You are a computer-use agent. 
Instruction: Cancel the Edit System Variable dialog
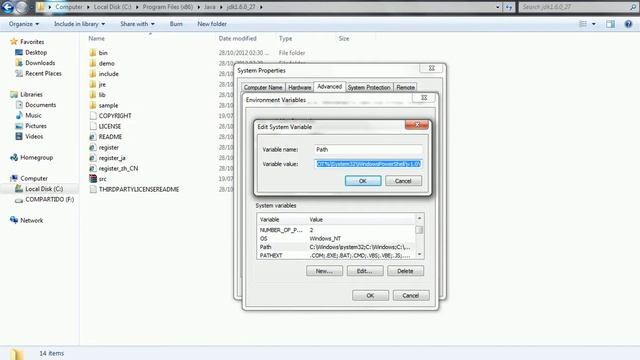pyautogui.click(x=403, y=181)
